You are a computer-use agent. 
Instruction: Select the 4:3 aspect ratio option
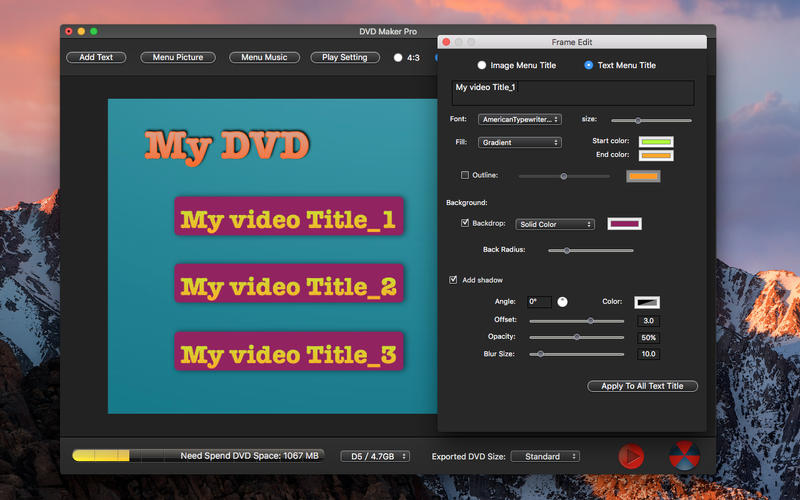[398, 57]
